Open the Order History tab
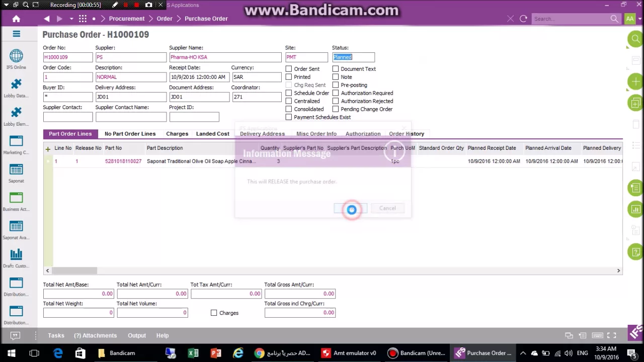This screenshot has width=644, height=362. pyautogui.click(x=407, y=134)
